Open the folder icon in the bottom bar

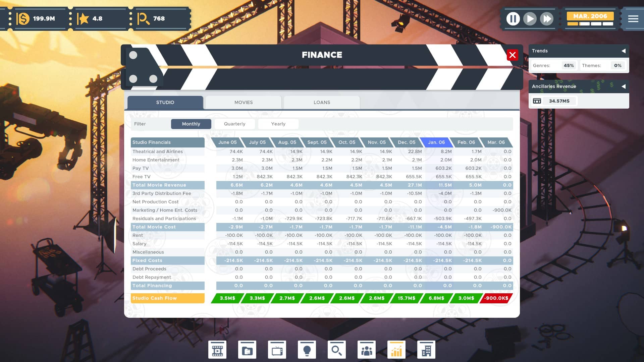click(247, 350)
